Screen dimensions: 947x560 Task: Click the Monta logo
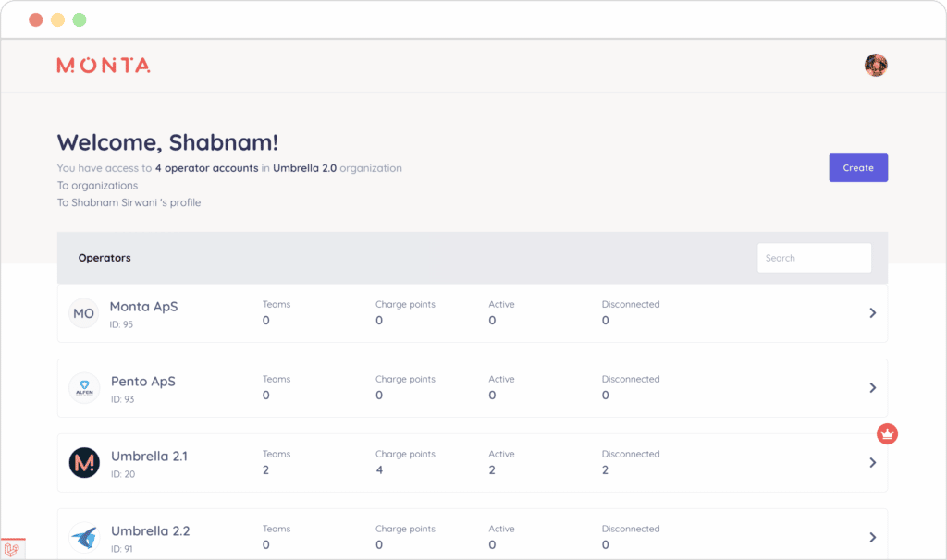pos(104,66)
